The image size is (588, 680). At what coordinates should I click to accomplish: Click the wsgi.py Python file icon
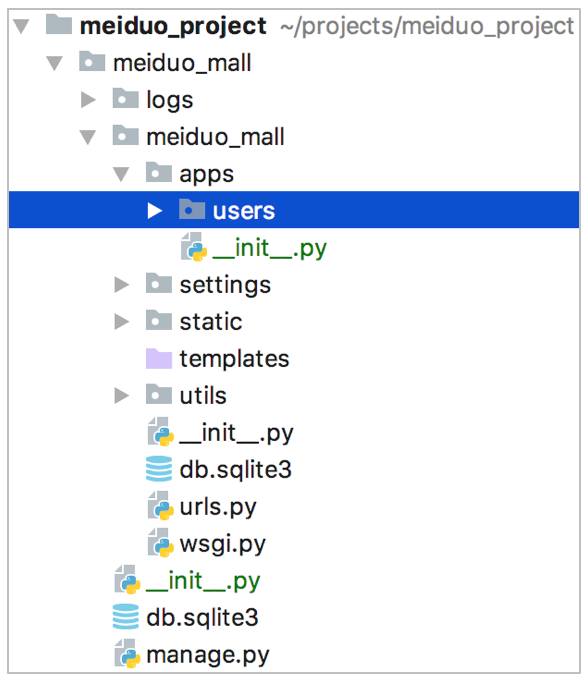click(x=160, y=543)
